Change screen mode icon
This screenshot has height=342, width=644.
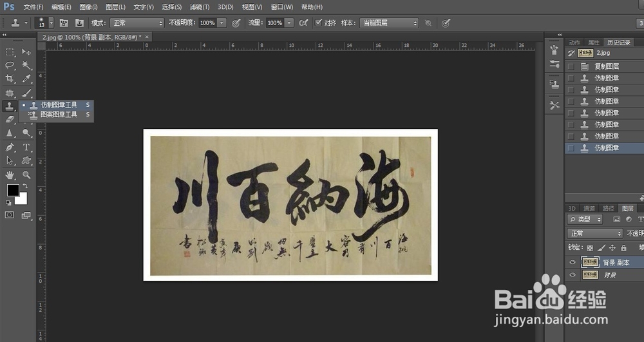[x=26, y=214]
